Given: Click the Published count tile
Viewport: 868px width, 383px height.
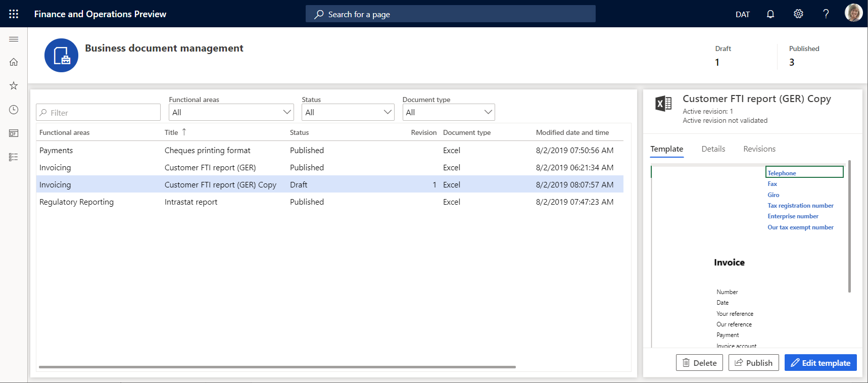Looking at the screenshot, I should pyautogui.click(x=804, y=56).
